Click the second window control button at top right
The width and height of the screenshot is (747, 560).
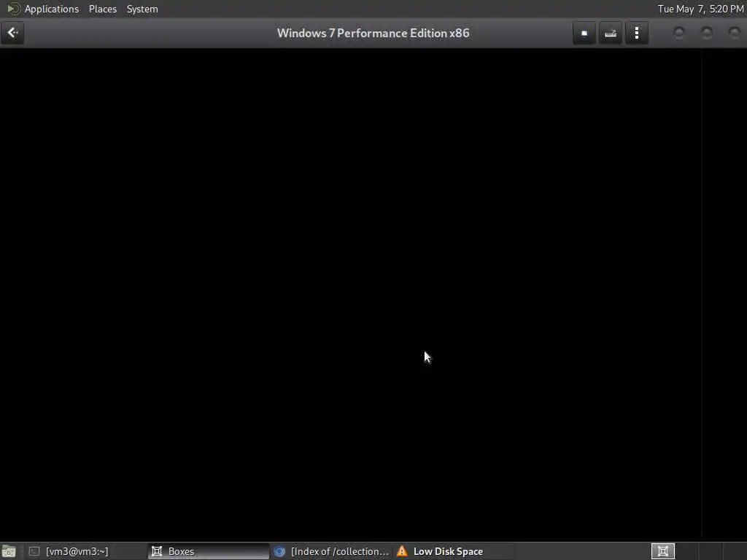707,33
